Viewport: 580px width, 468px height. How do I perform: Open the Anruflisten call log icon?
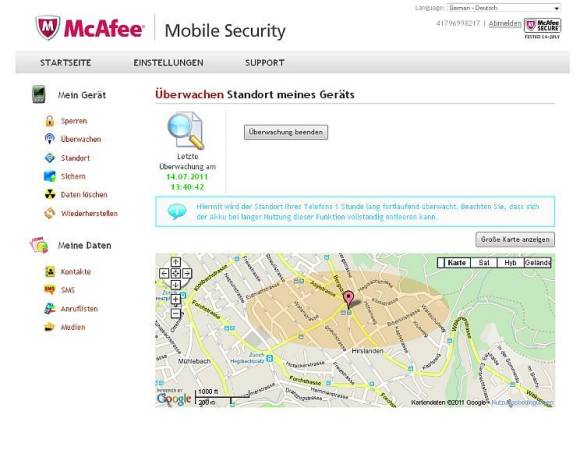coord(50,309)
